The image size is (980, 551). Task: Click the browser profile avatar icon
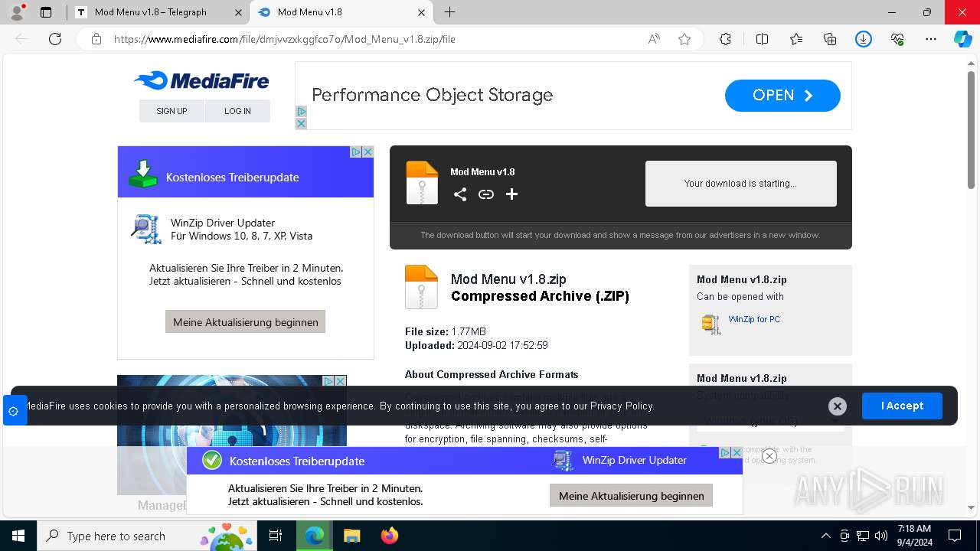(x=16, y=12)
